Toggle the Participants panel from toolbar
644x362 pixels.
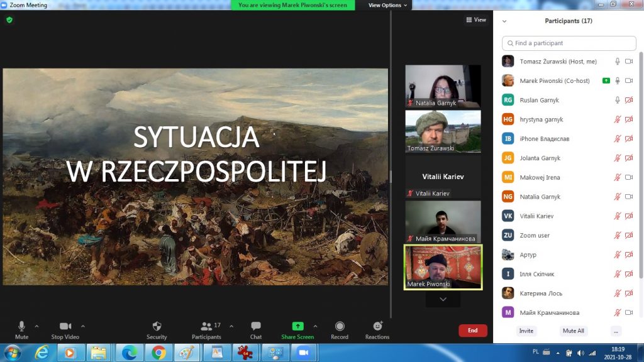pos(206,329)
